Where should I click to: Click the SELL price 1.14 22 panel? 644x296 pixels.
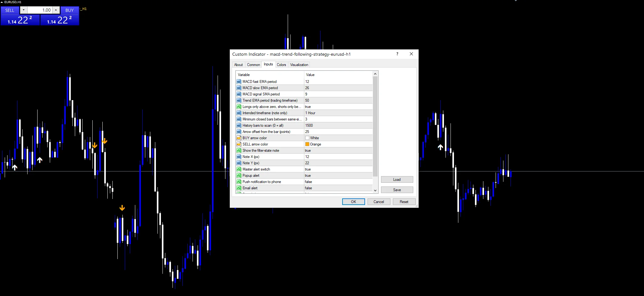[x=20, y=20]
